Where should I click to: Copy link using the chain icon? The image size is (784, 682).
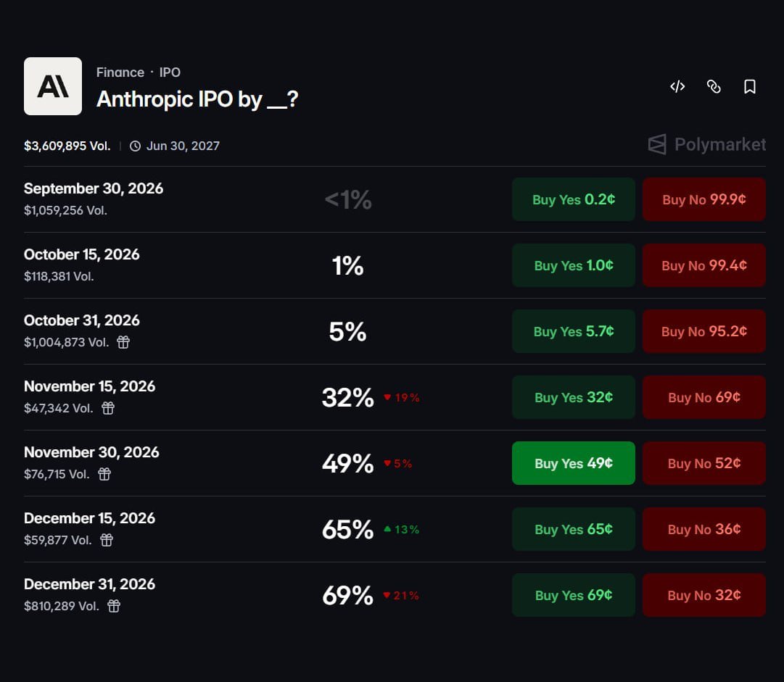point(714,86)
